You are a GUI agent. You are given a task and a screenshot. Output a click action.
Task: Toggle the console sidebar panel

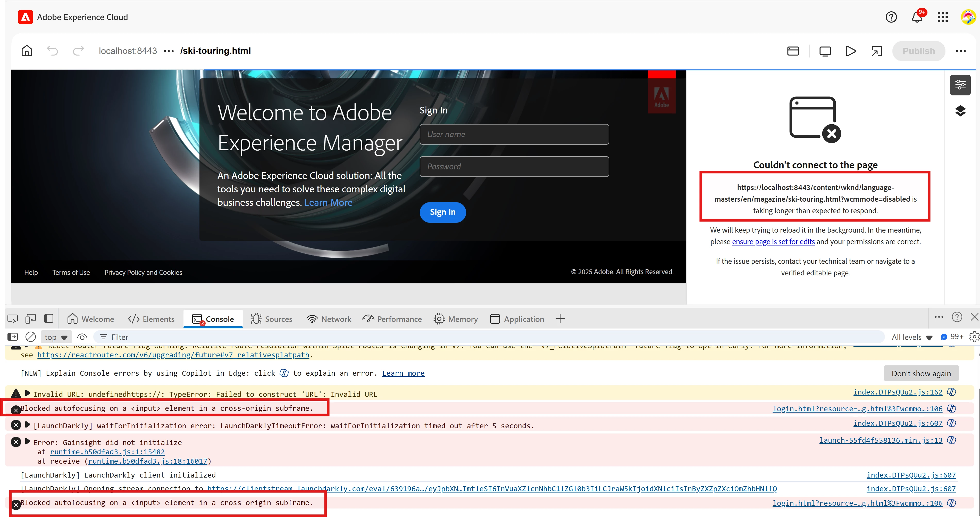[x=13, y=337]
